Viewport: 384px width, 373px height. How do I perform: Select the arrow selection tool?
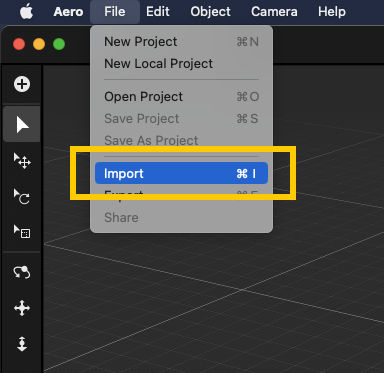(x=22, y=125)
